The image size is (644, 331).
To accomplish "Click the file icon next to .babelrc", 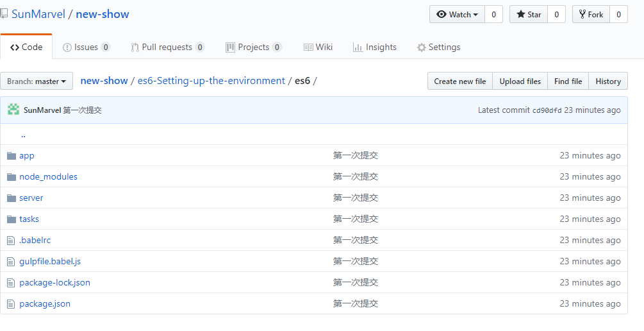I will 11,241.
